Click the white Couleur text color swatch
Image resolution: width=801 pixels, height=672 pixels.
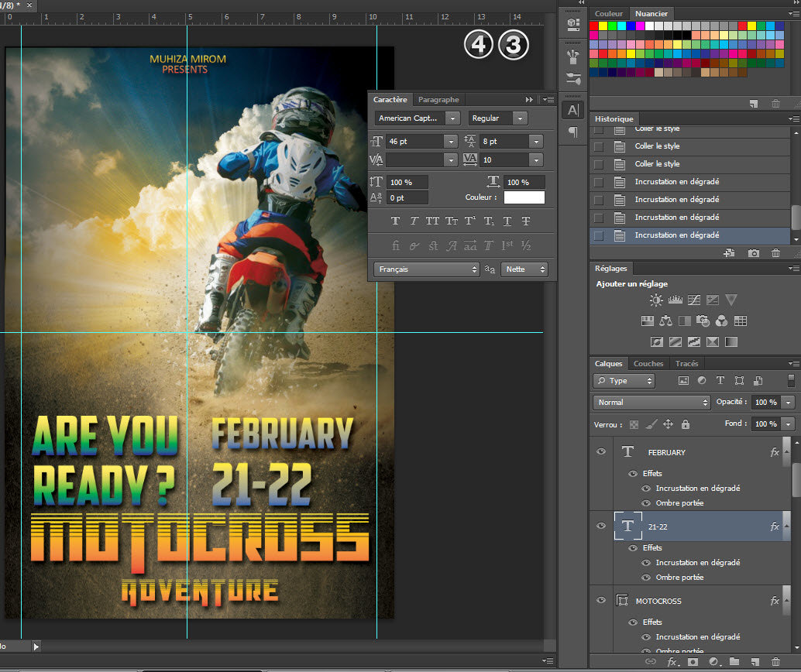[524, 197]
